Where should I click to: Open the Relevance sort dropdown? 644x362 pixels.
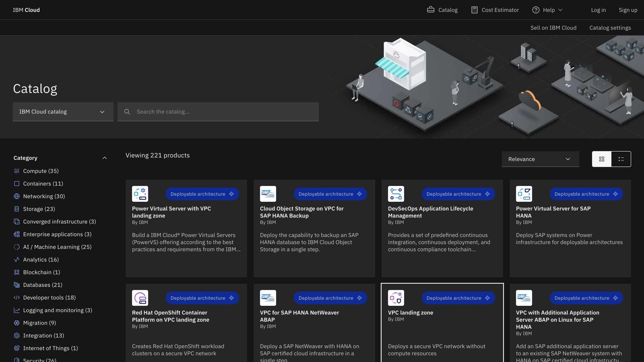[540, 159]
